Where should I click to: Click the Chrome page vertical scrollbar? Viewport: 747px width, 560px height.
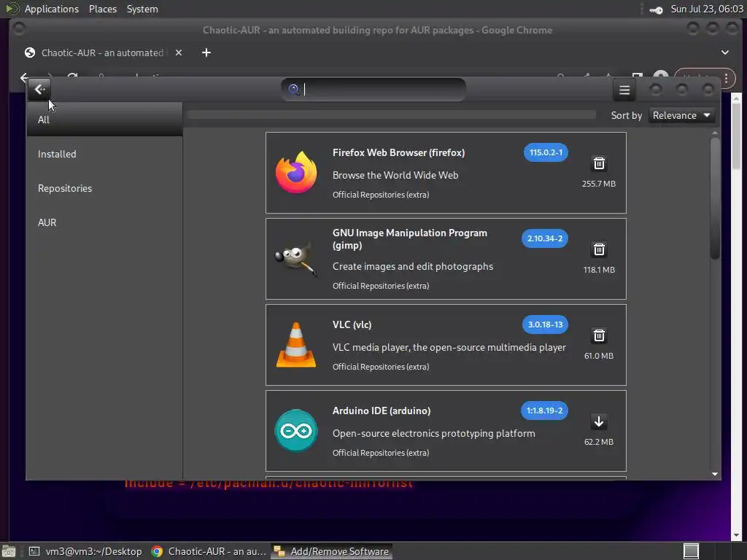736,136
